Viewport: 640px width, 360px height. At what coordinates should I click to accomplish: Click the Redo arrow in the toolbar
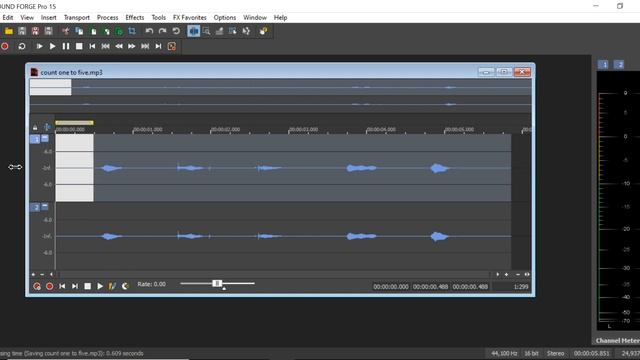pos(162,31)
